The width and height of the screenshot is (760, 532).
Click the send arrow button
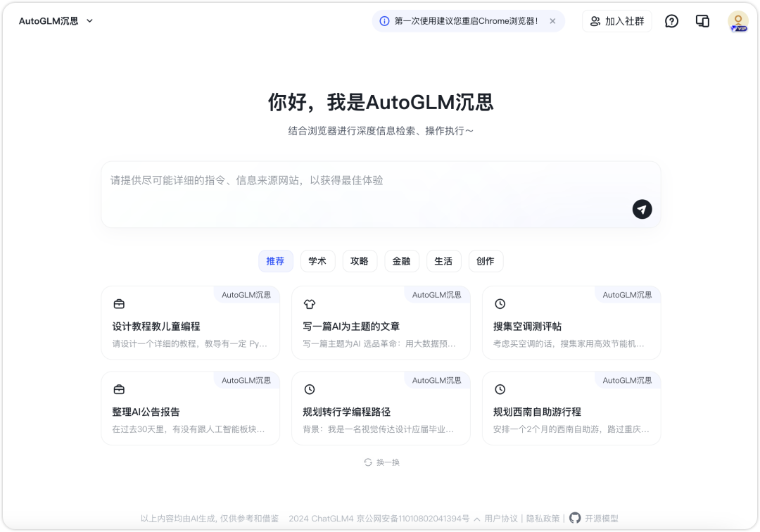[642, 209]
